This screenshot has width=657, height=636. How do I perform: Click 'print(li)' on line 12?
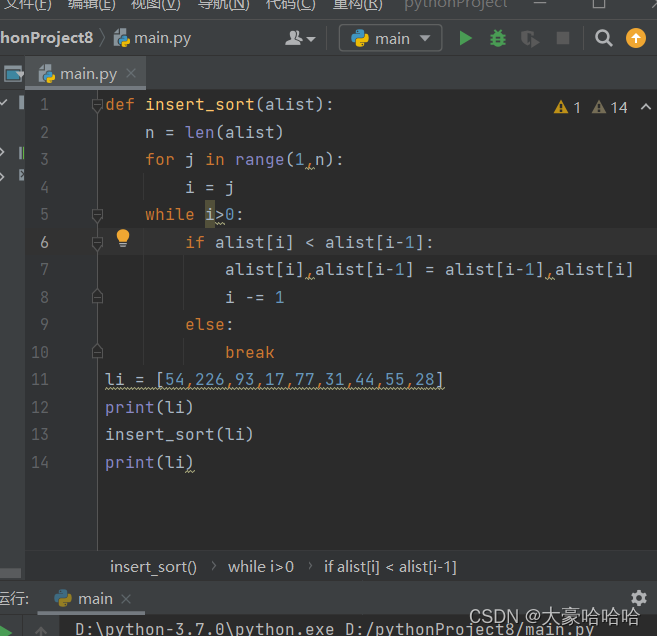(x=149, y=407)
